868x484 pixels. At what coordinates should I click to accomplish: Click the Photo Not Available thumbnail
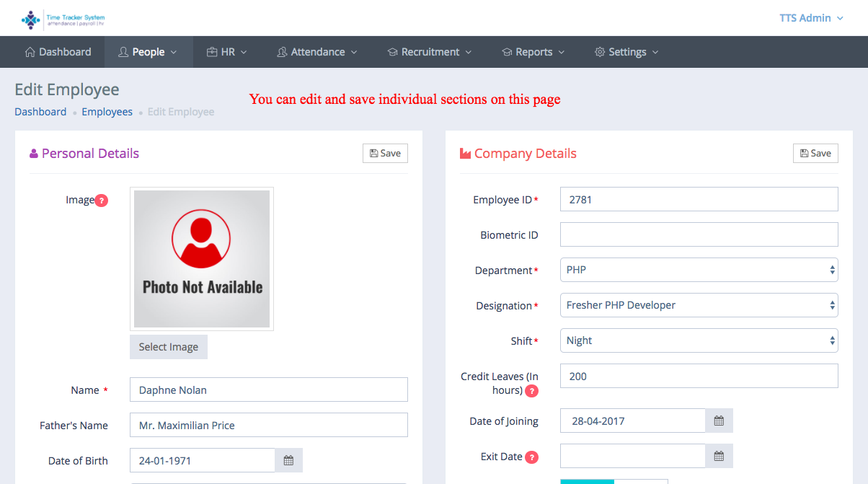point(202,259)
